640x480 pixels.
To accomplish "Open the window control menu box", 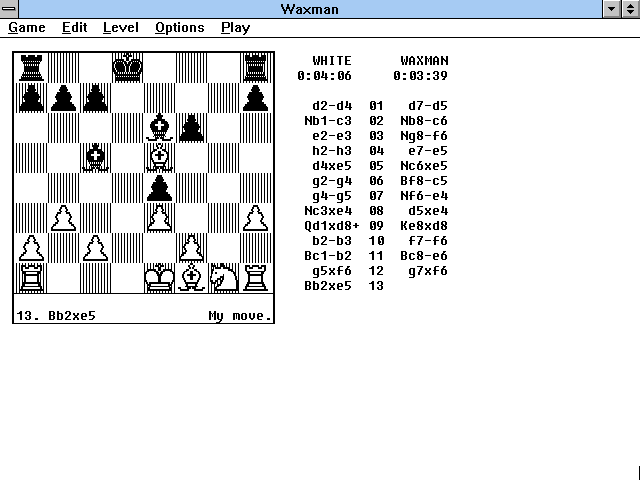I will [x=9, y=9].
